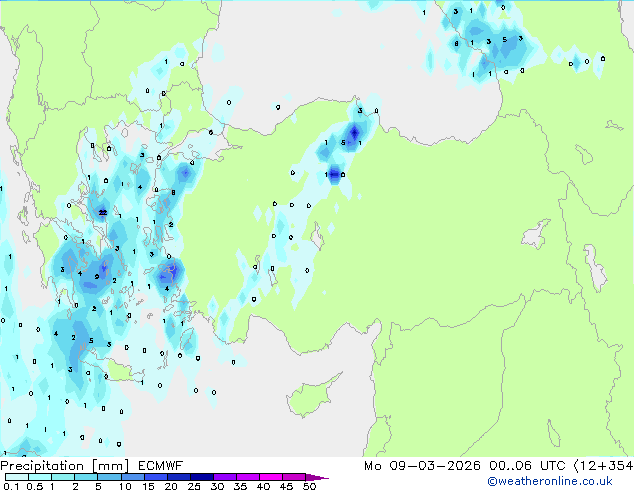Pick the 10–15 mm legend color
634x490 pixels.
click(x=132, y=477)
